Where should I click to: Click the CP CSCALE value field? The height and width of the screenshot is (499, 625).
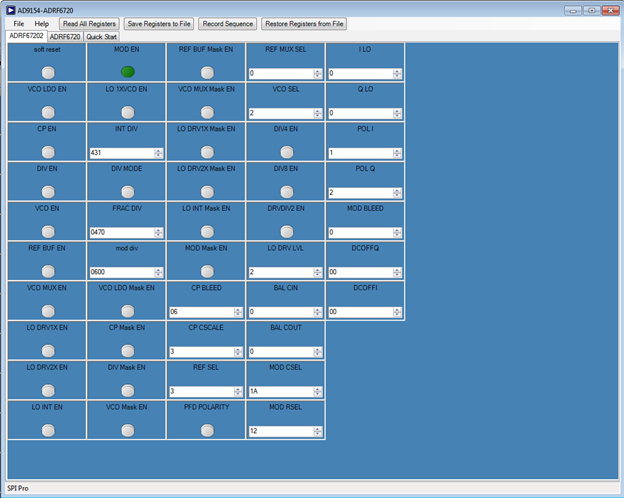202,352
